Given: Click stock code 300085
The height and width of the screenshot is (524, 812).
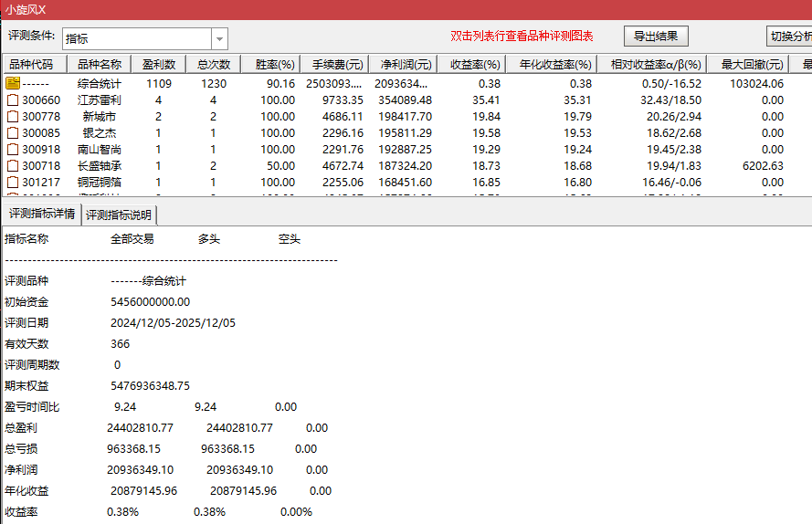Looking at the screenshot, I should click(41, 133).
